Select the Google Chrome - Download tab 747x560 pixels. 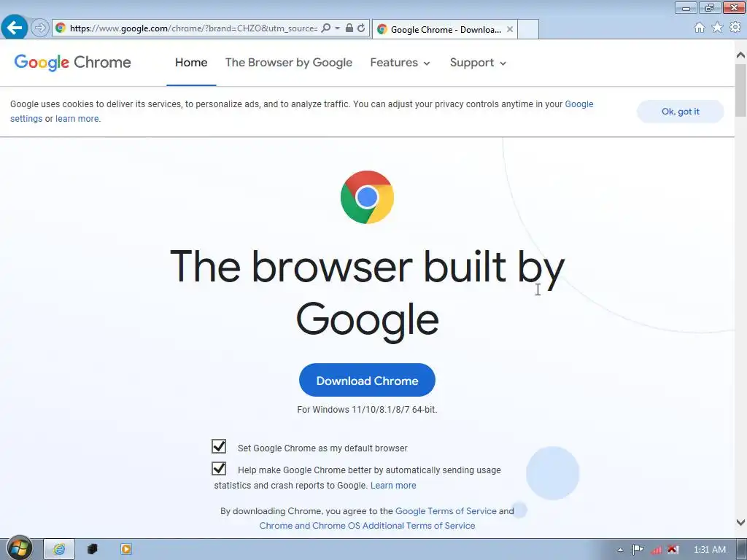445,29
